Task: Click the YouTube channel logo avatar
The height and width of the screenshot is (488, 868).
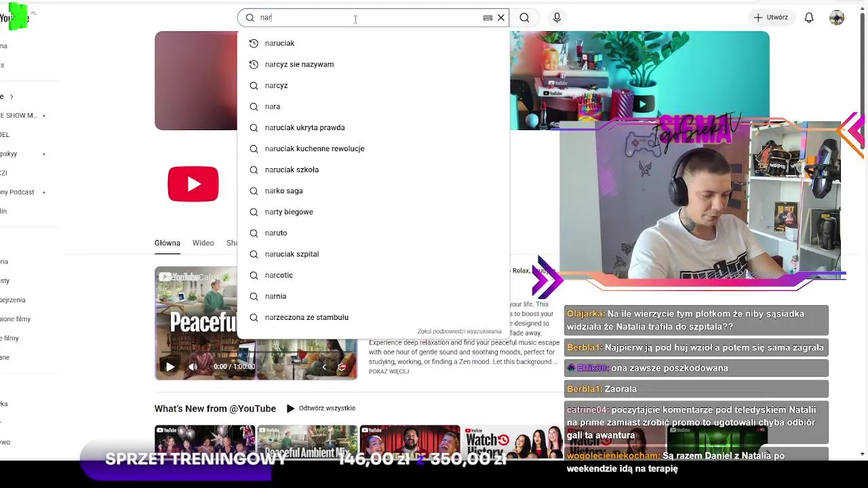Action: tap(193, 184)
